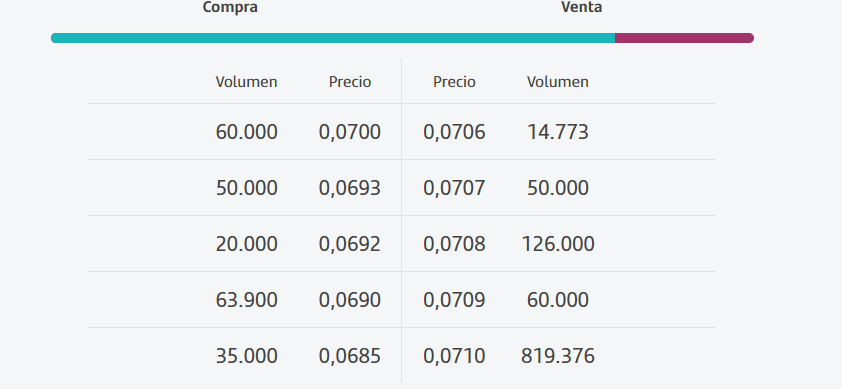The image size is (842, 389).
Task: Select sell price 0,0706
Action: (x=454, y=132)
